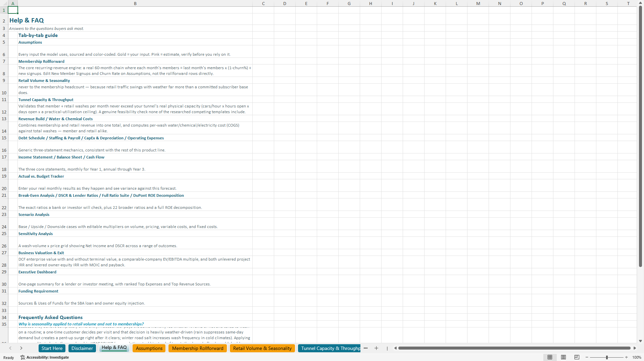This screenshot has width=644, height=361.
Task: Click horizontal scrollbar left arrow
Action: tap(395, 348)
